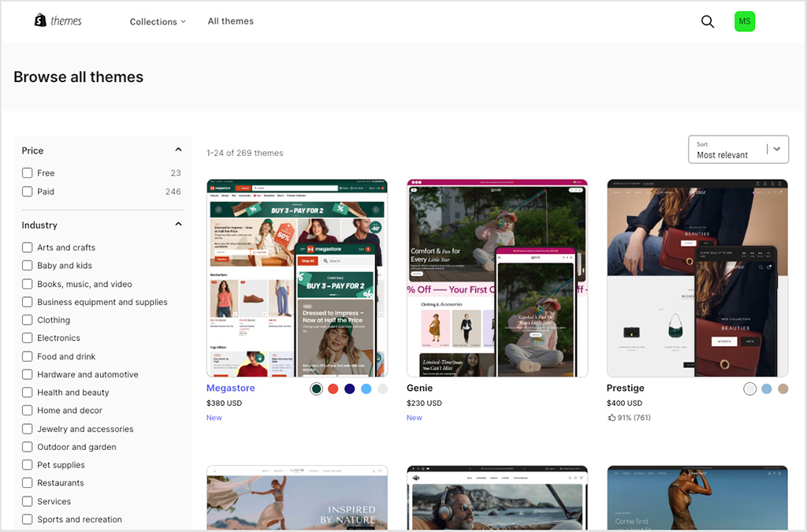Open the Inspired by Nature theme thumbnail

(x=297, y=498)
